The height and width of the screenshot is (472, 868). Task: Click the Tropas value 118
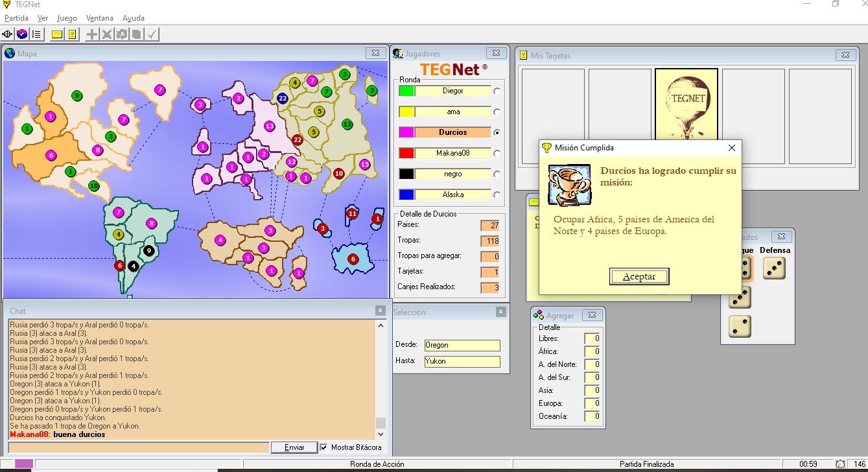(489, 241)
